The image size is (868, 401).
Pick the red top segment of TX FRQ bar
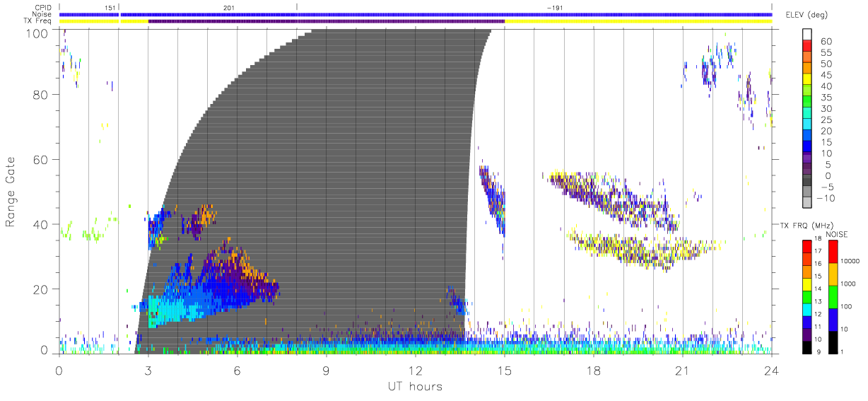coord(807,246)
